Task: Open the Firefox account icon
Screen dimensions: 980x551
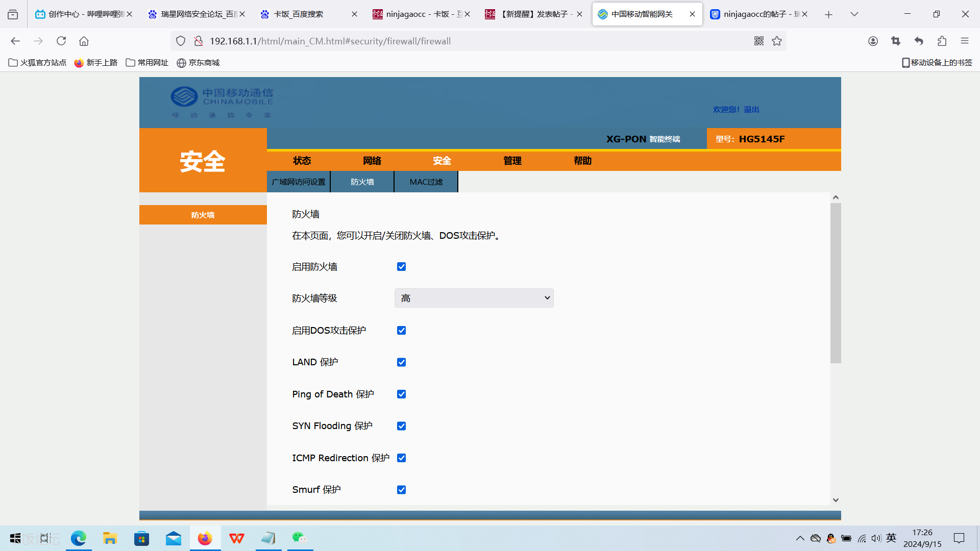Action: point(873,41)
